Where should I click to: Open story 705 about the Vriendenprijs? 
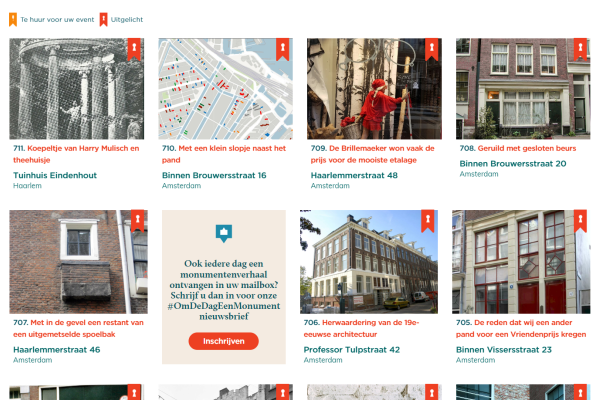520,329
